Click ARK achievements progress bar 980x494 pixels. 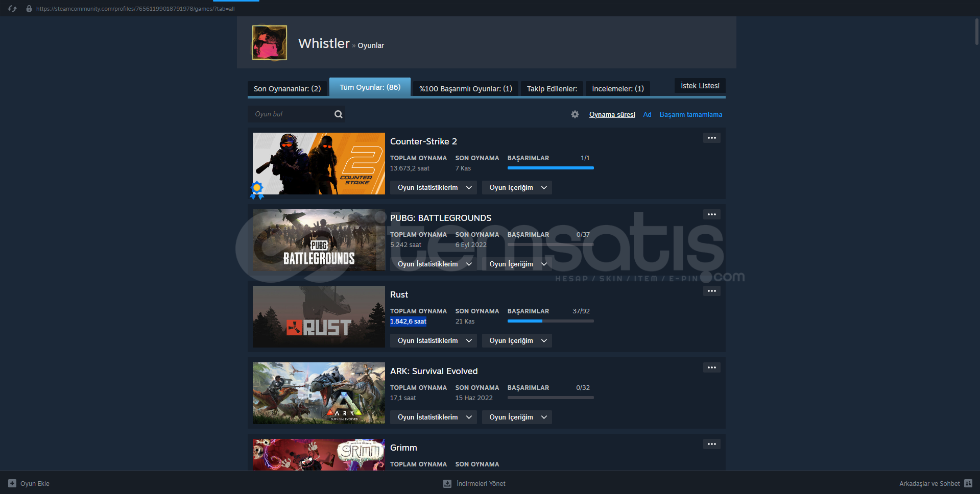pos(551,398)
